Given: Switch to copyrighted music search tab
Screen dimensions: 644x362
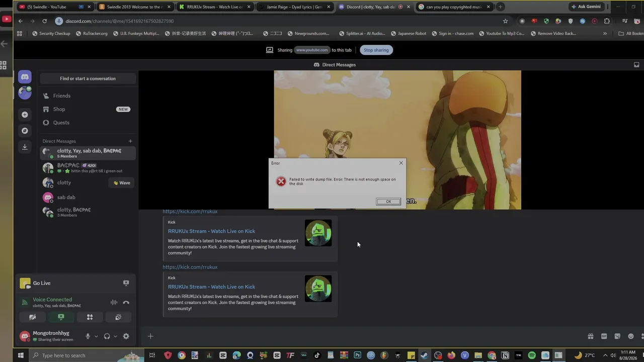Looking at the screenshot, I should coord(454,7).
